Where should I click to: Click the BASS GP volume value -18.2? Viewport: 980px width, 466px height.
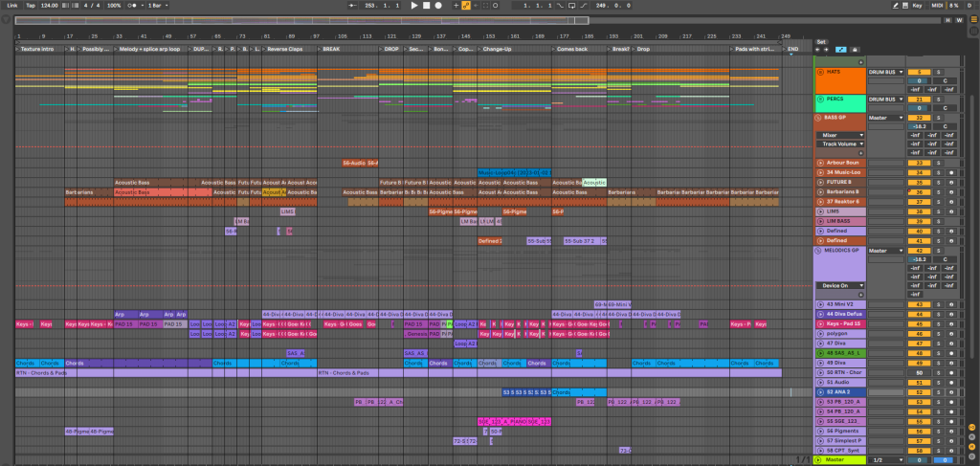pyautogui.click(x=919, y=126)
